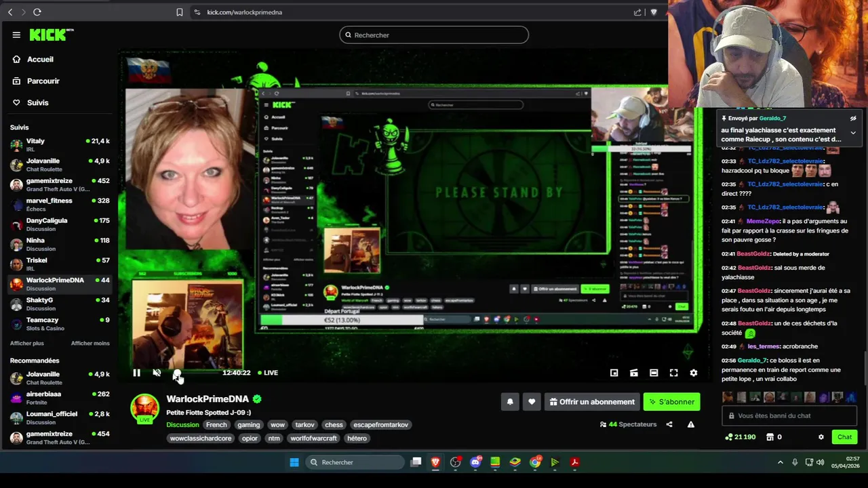Select the wowclassichardcore tag
868x488 pixels.
coord(201,439)
